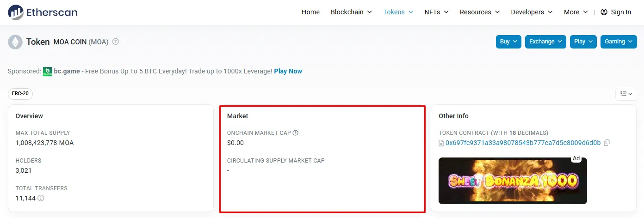644x218 pixels.
Task: Open the Gaming dropdown button
Action: [x=619, y=42]
